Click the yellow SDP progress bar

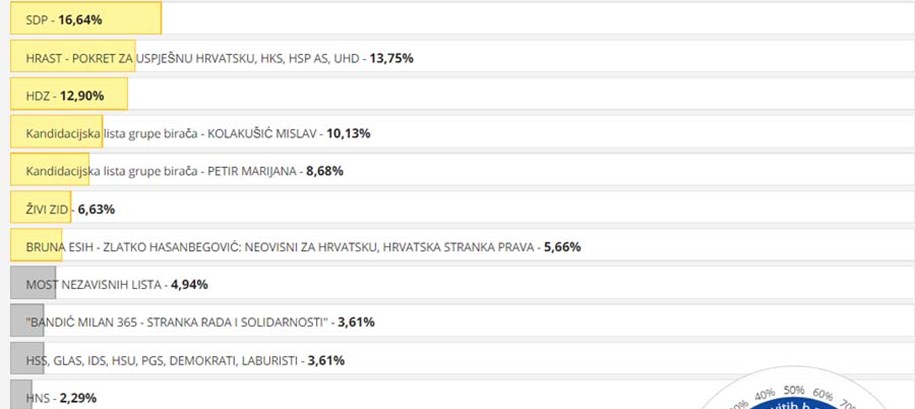coord(86,18)
